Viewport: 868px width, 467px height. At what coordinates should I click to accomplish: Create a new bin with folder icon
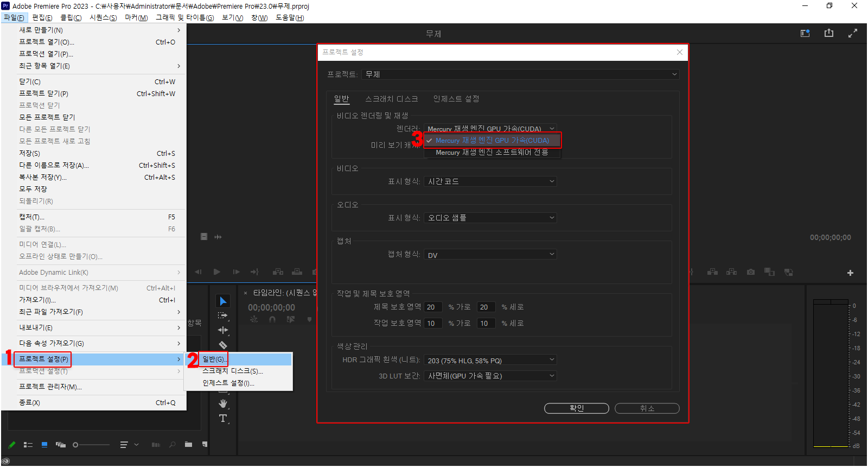(x=188, y=445)
